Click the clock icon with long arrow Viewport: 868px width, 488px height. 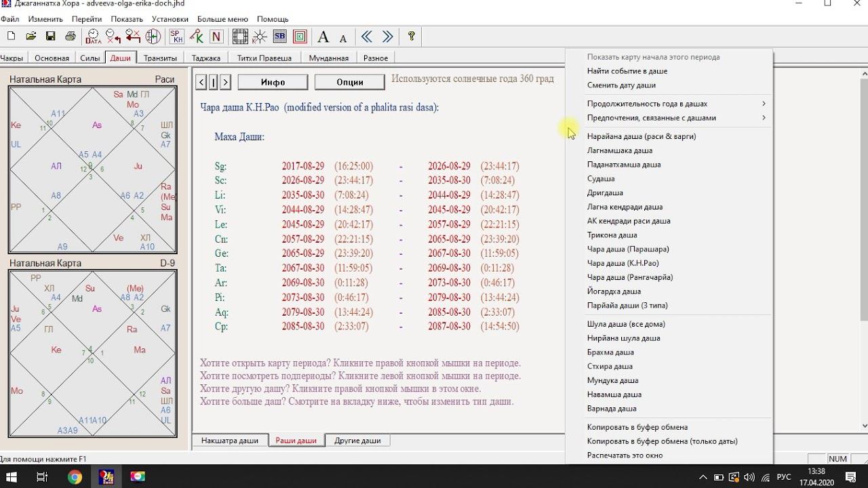click(x=133, y=36)
